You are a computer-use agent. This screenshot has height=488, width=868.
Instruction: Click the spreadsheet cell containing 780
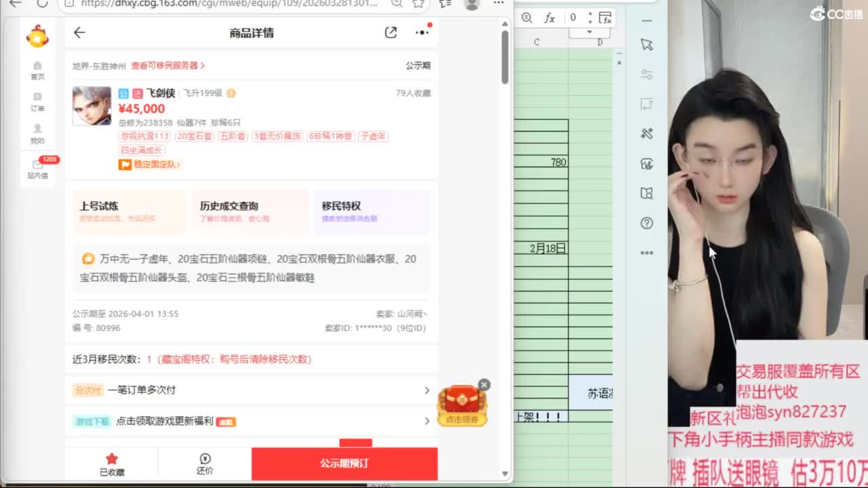pyautogui.click(x=541, y=163)
